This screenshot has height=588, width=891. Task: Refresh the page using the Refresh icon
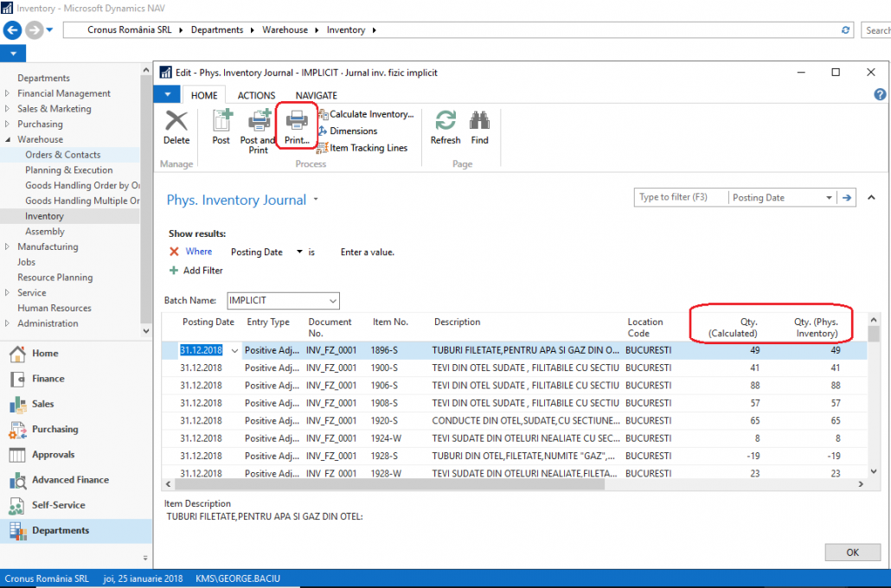[445, 128]
